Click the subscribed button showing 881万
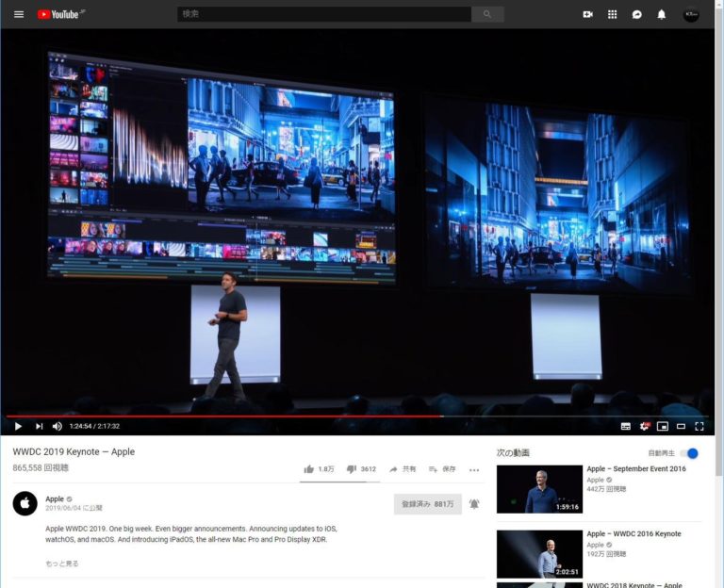 tap(427, 504)
